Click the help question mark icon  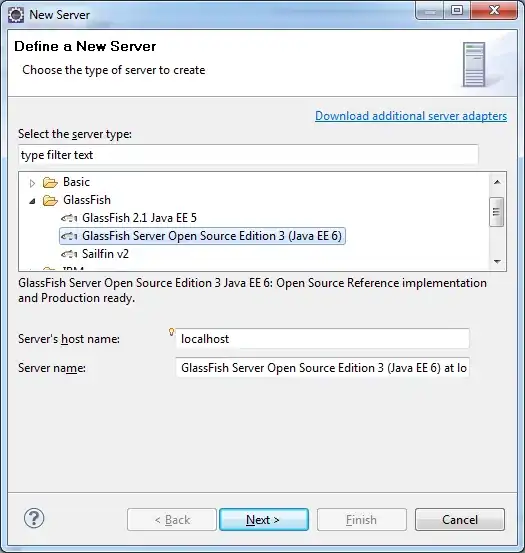[34, 518]
